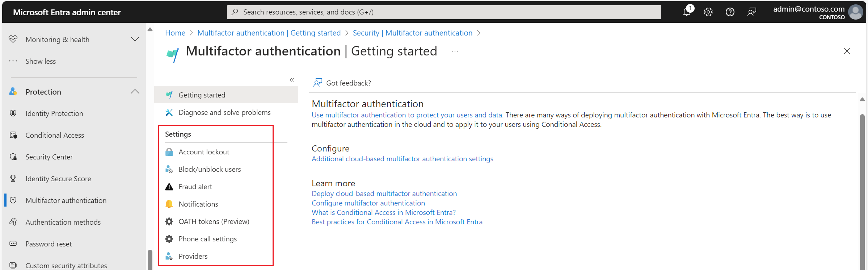The image size is (868, 270).
Task: Click the Block/unblock users icon
Action: 169,169
